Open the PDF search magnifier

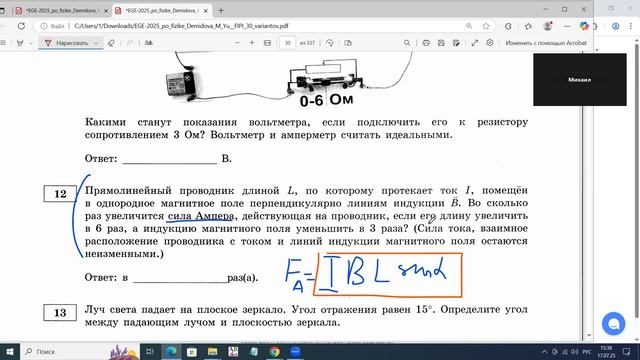click(x=407, y=43)
